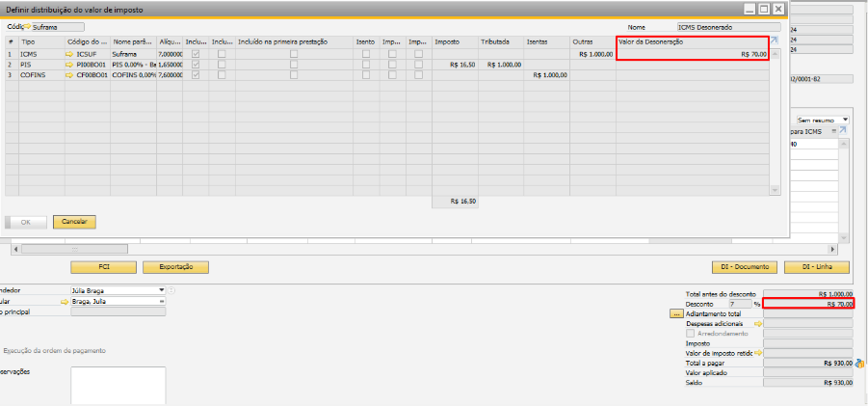
Task: Open the DI - Documento button
Action: (x=737, y=267)
